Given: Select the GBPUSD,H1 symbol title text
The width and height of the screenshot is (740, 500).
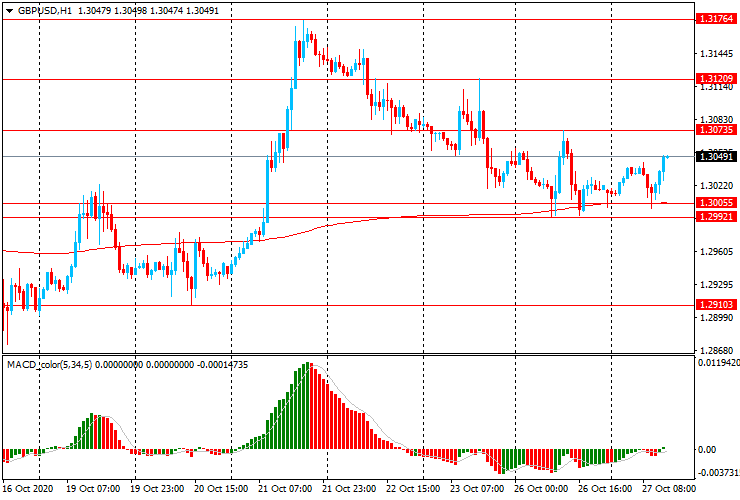Looking at the screenshot, I should (x=45, y=10).
